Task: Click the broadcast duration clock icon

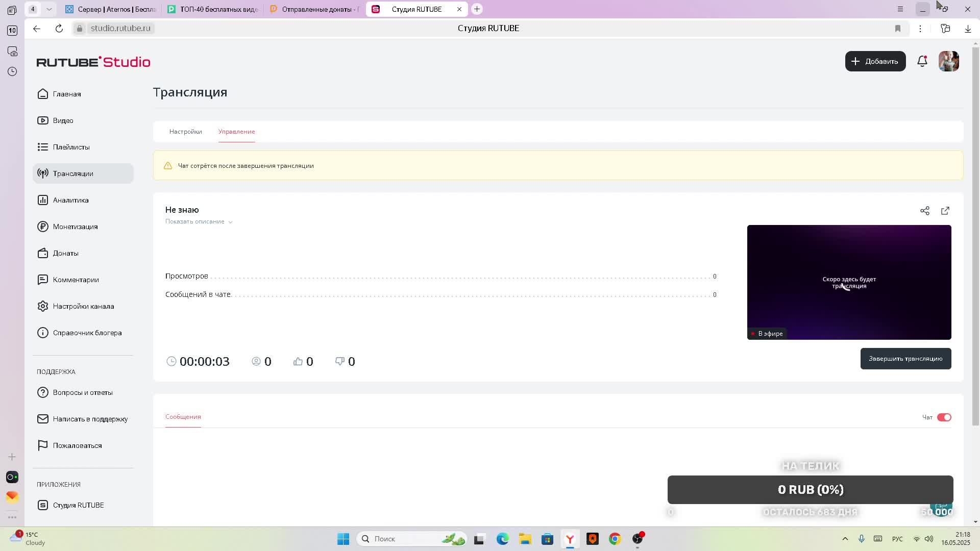Action: click(x=171, y=361)
